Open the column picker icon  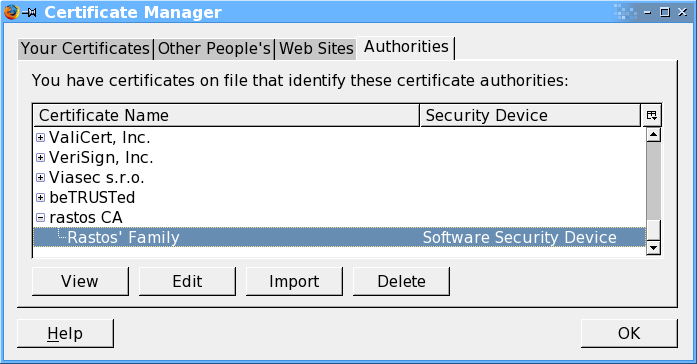pos(652,116)
